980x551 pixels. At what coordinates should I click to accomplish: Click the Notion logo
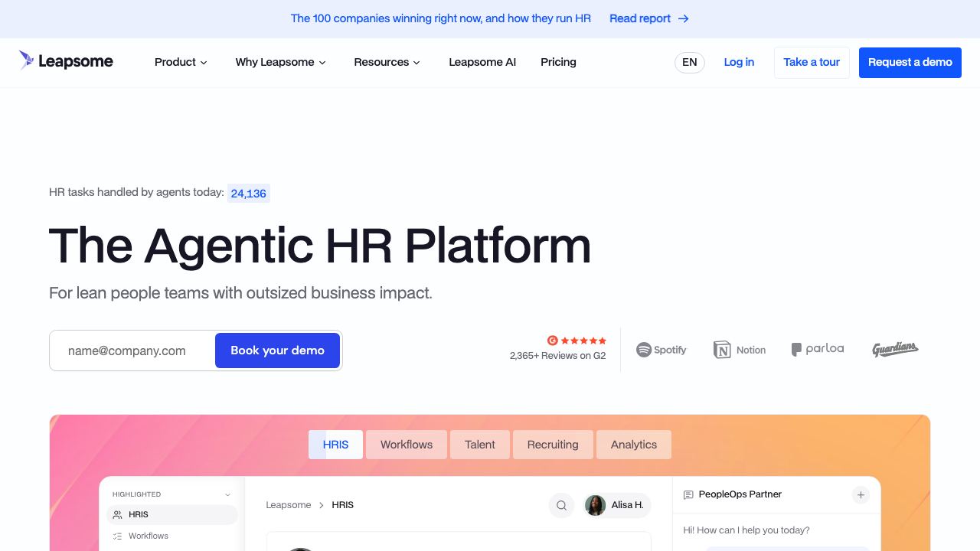[x=740, y=350]
